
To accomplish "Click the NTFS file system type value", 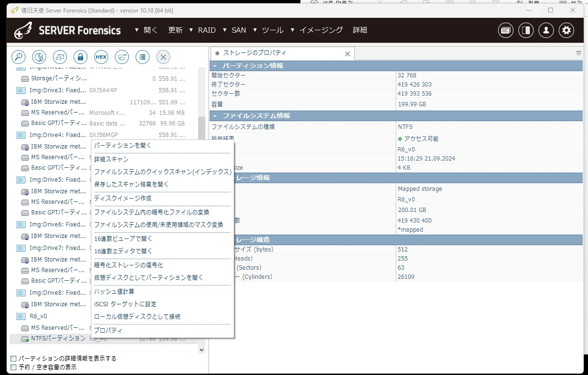I will [x=405, y=127].
